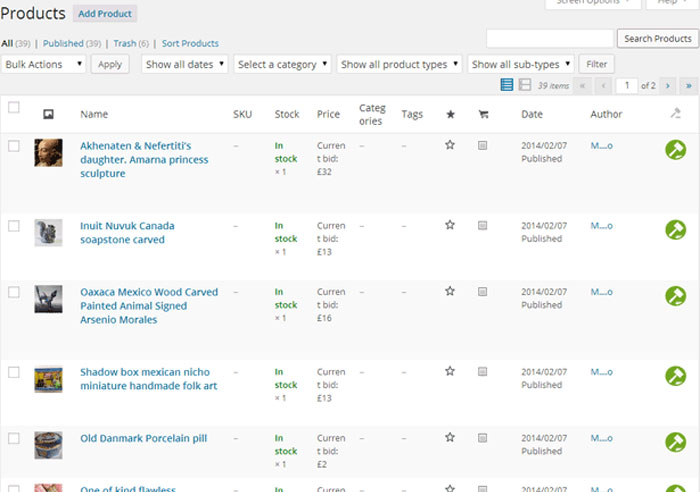Screen dimensions: 700x492
Task: Check the Inuit Nuvuk Canada product checkbox
Action: pos(14,226)
